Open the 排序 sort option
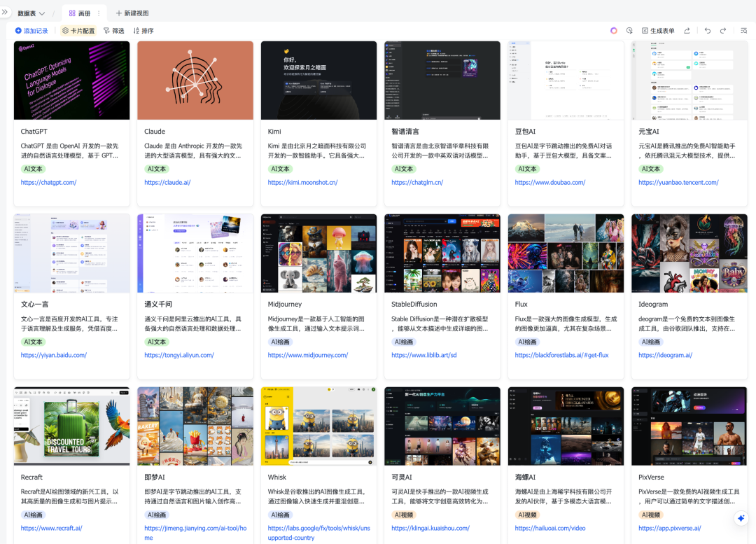This screenshot has height=544, width=756. 143,31
